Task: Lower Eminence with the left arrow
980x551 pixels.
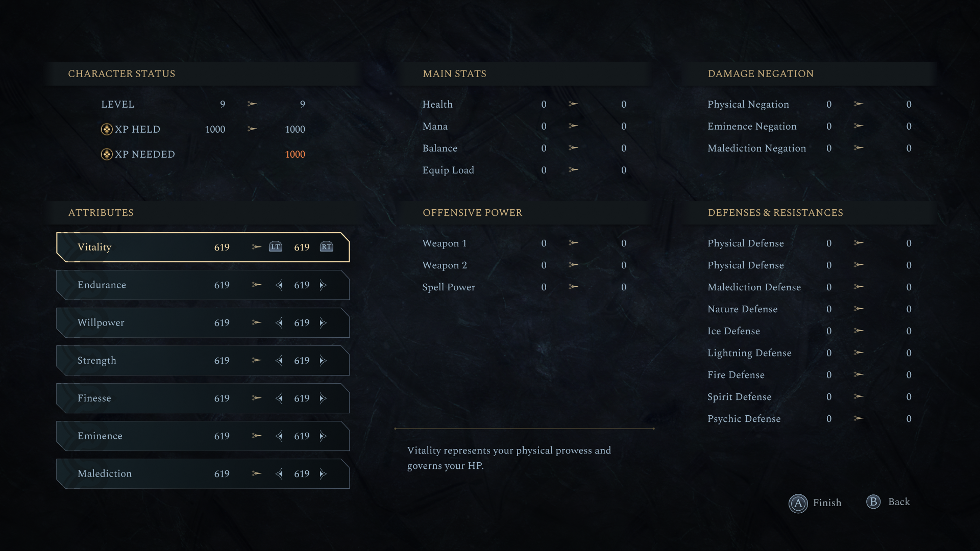Action: point(279,436)
